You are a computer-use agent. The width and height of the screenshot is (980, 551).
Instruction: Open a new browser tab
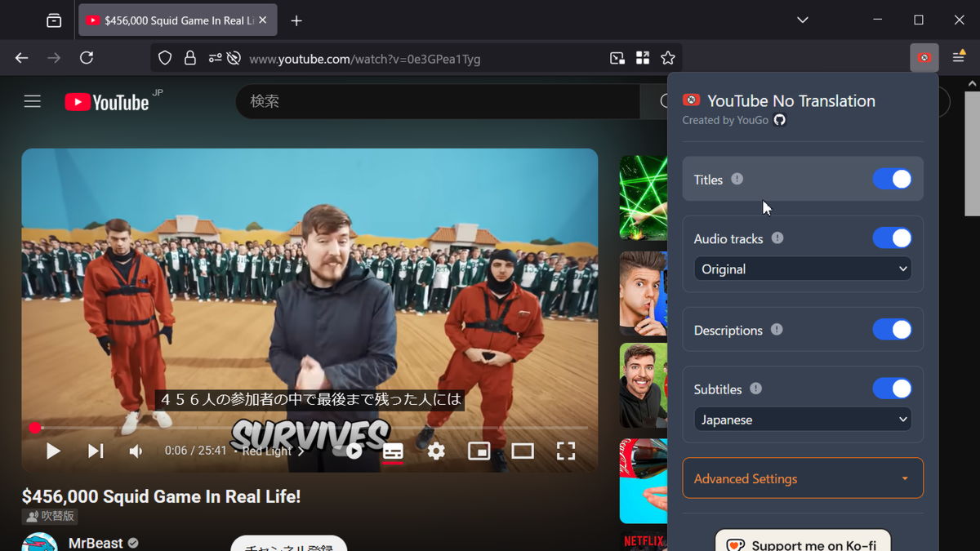click(296, 20)
